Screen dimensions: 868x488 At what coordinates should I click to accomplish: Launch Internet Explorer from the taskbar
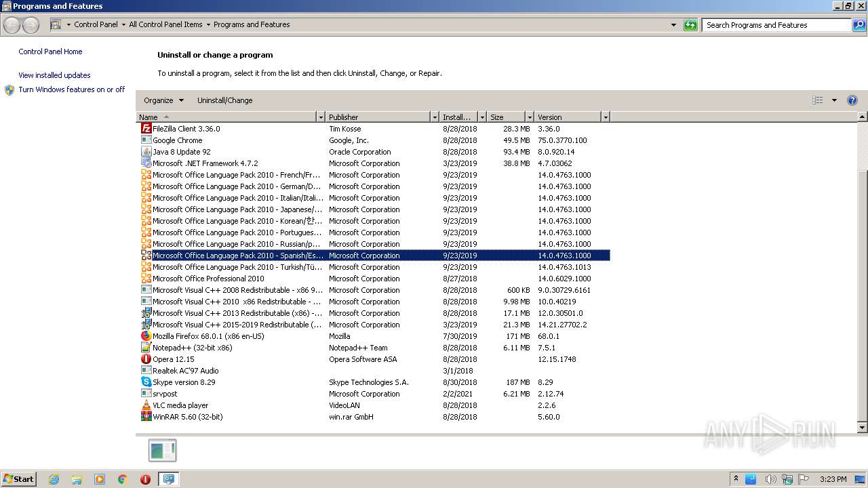point(54,479)
